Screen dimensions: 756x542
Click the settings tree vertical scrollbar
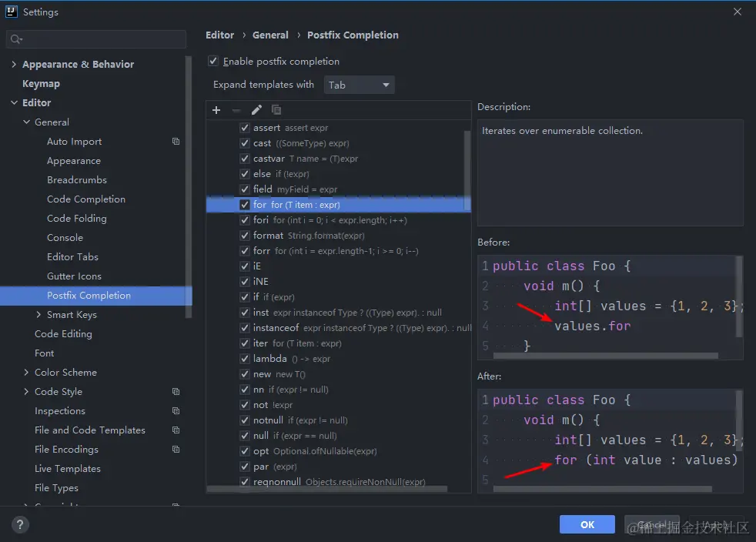pyautogui.click(x=189, y=187)
